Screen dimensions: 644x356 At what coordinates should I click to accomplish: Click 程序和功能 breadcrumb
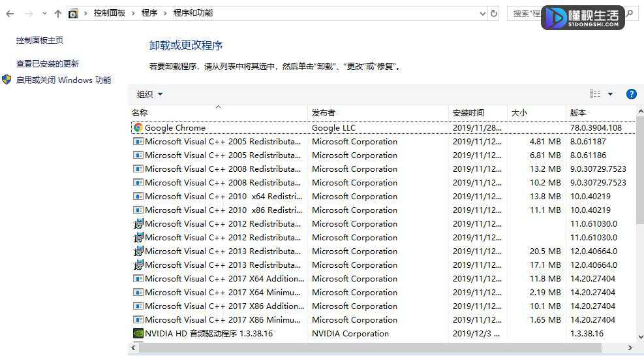tap(192, 13)
